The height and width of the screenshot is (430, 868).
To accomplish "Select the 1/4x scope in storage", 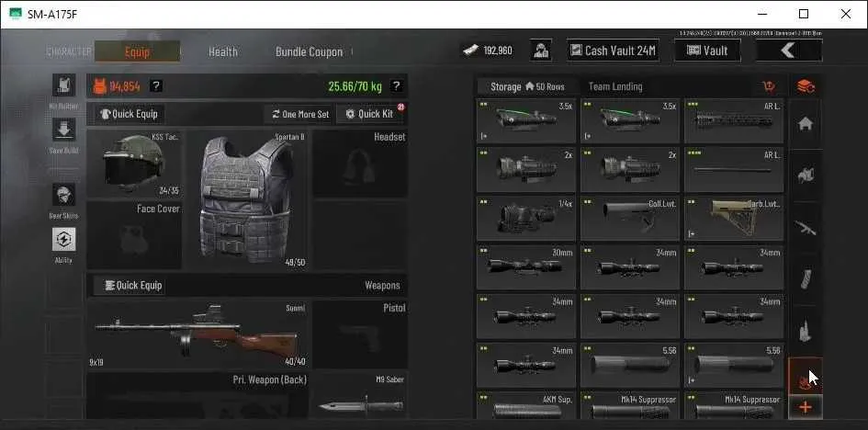I will tap(526, 219).
